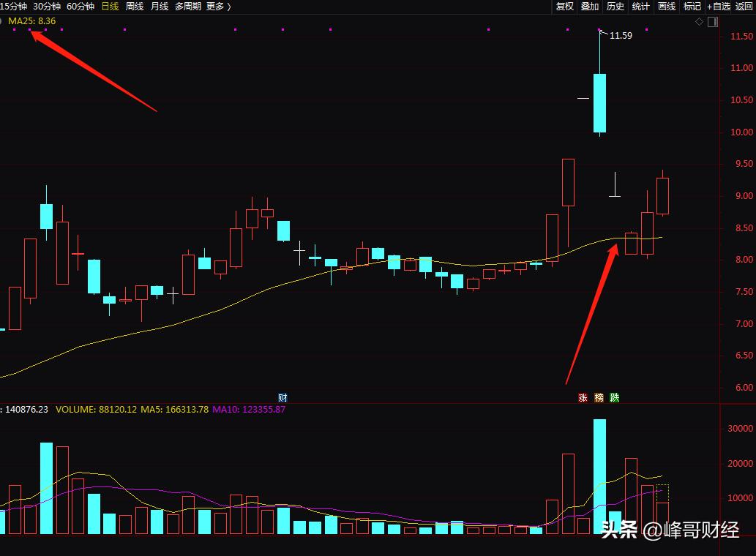Click the 140876.23 value in the volume header

(x=26, y=410)
